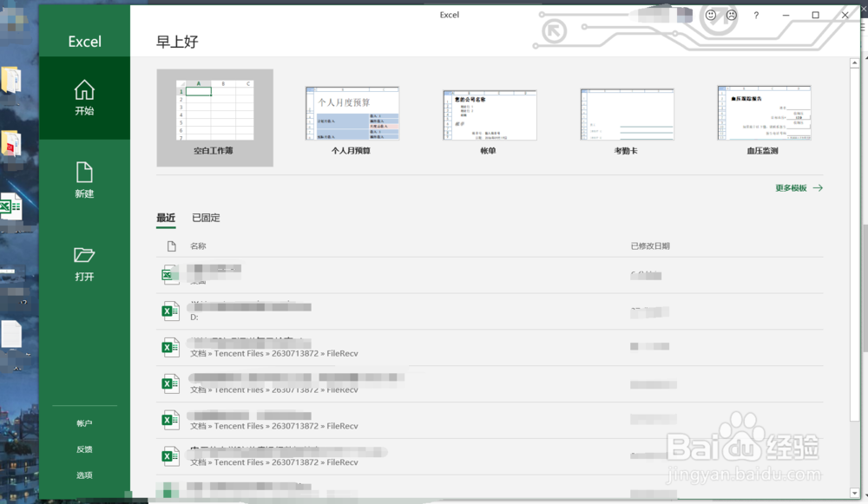Image resolution: width=868 pixels, height=504 pixels.
Task: Send feedback via 反馈
Action: coord(83,448)
